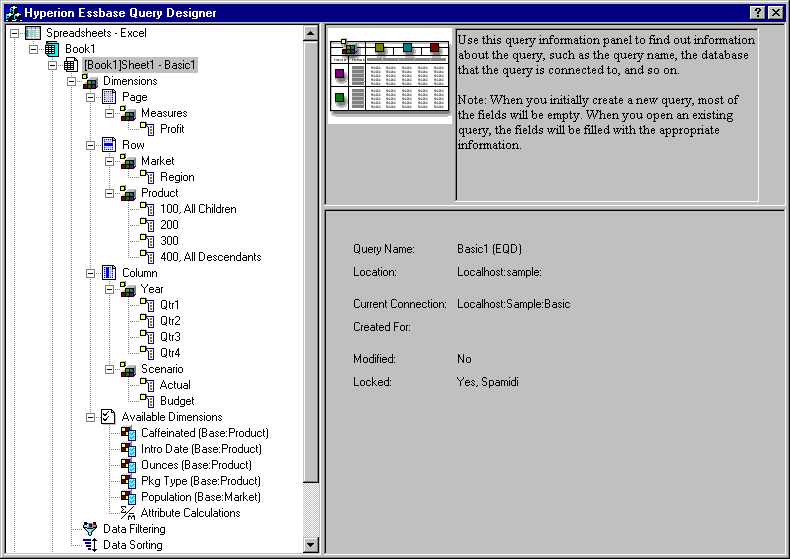Click the Book1 workbook icon
The image size is (790, 559).
coord(52,49)
